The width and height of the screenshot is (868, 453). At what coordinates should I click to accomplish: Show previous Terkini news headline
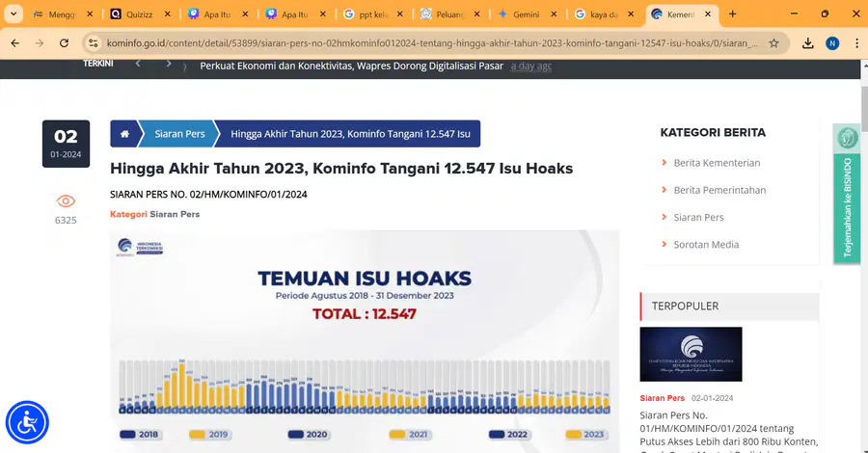point(138,64)
